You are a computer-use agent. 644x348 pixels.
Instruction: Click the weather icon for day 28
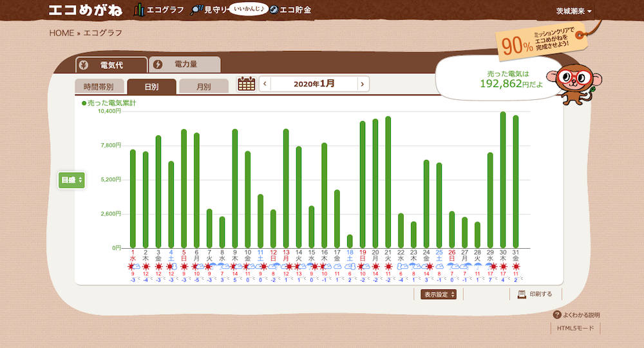coord(477,266)
